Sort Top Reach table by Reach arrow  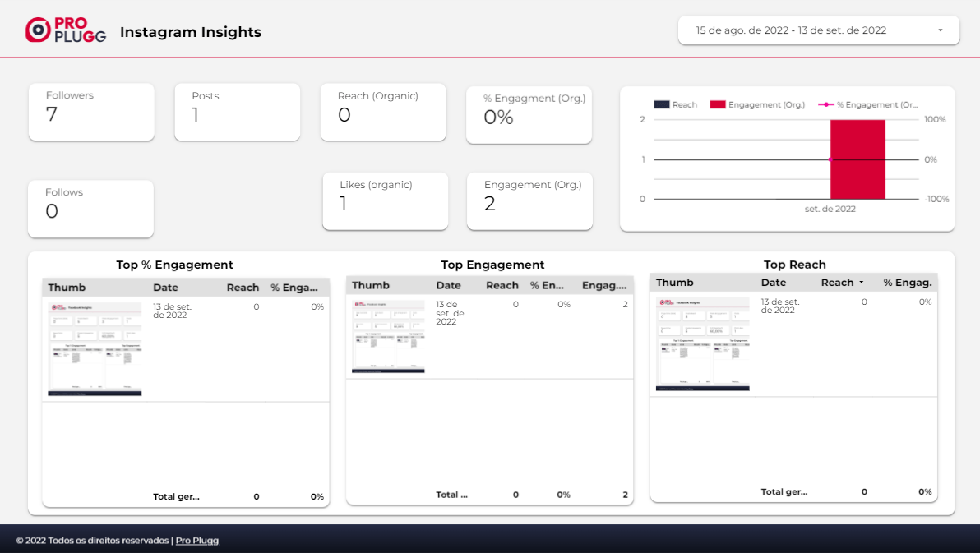(x=862, y=283)
